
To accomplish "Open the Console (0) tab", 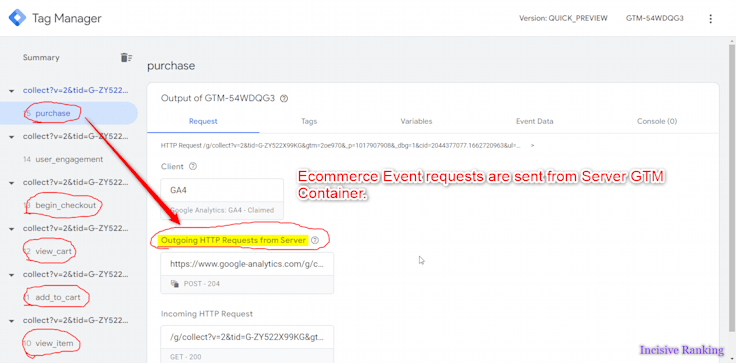I will [x=657, y=121].
